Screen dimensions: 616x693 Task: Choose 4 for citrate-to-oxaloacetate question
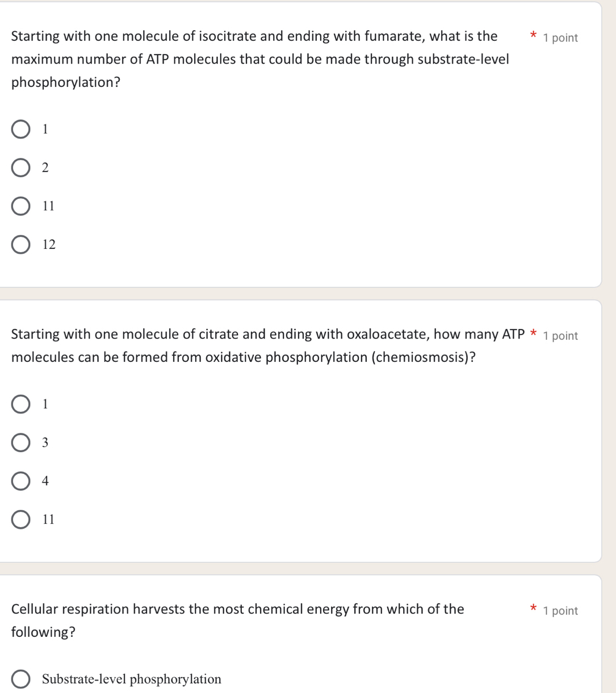tap(21, 481)
